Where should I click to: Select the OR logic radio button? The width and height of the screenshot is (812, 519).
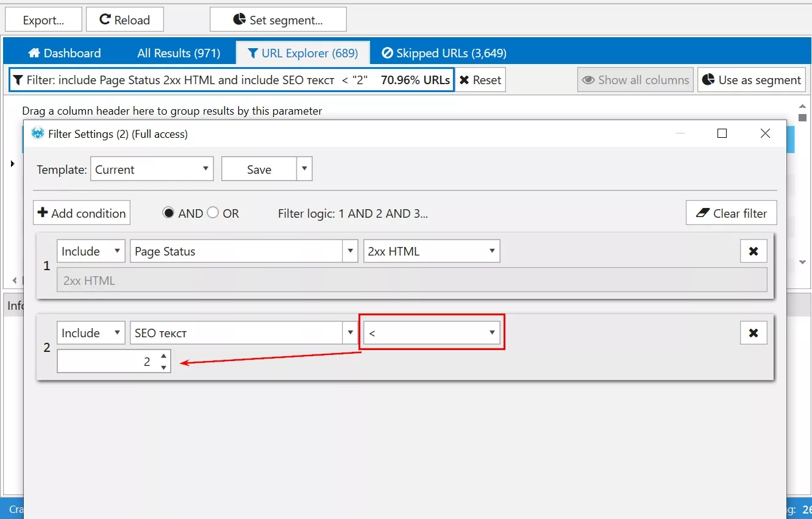coord(213,213)
